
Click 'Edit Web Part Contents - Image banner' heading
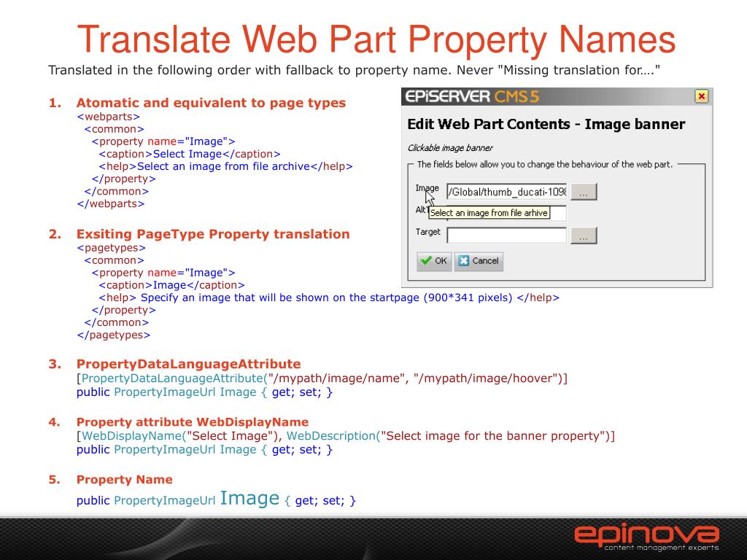(546, 124)
